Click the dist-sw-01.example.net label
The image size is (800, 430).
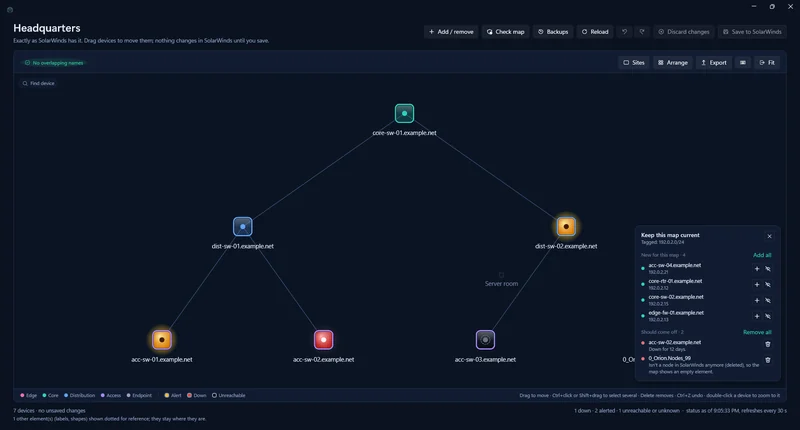click(x=242, y=246)
